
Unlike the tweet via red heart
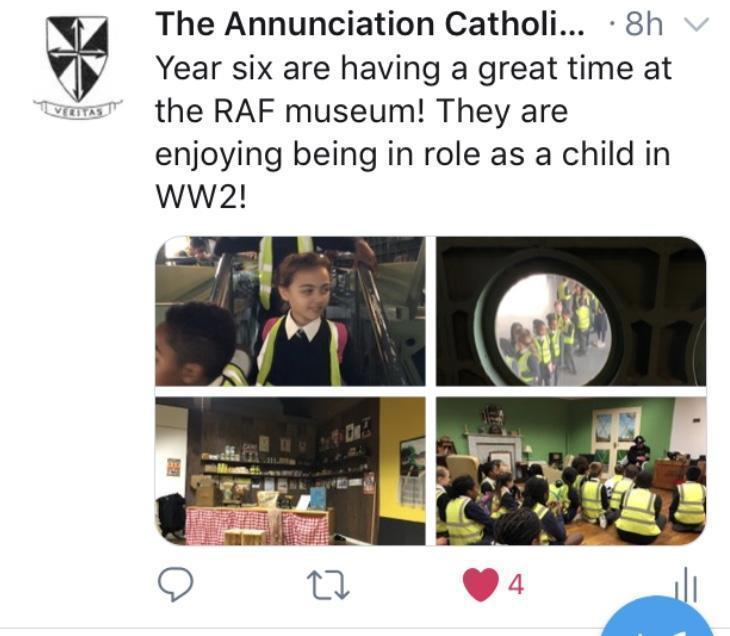(x=480, y=584)
